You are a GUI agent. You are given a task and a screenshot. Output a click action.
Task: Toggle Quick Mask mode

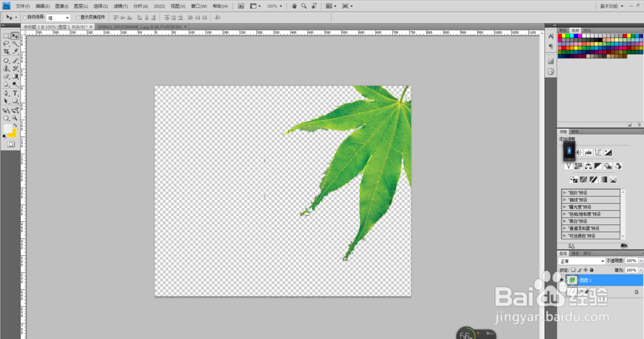tap(11, 145)
